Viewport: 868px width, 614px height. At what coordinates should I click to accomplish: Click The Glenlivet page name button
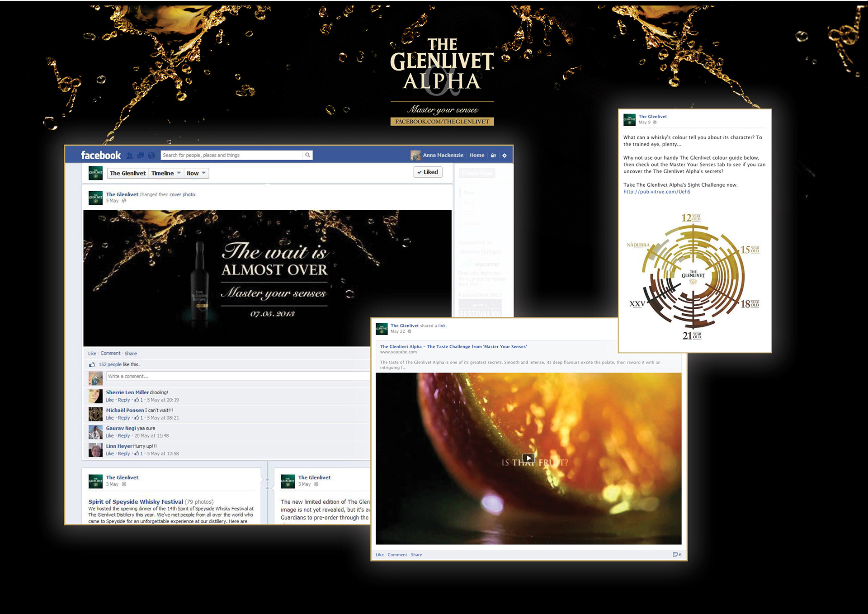point(128,173)
